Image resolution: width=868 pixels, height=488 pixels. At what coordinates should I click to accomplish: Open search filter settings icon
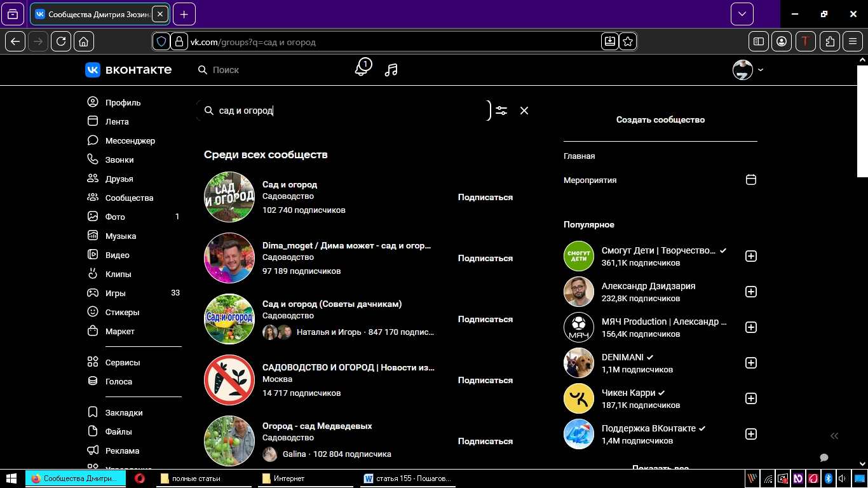click(501, 111)
